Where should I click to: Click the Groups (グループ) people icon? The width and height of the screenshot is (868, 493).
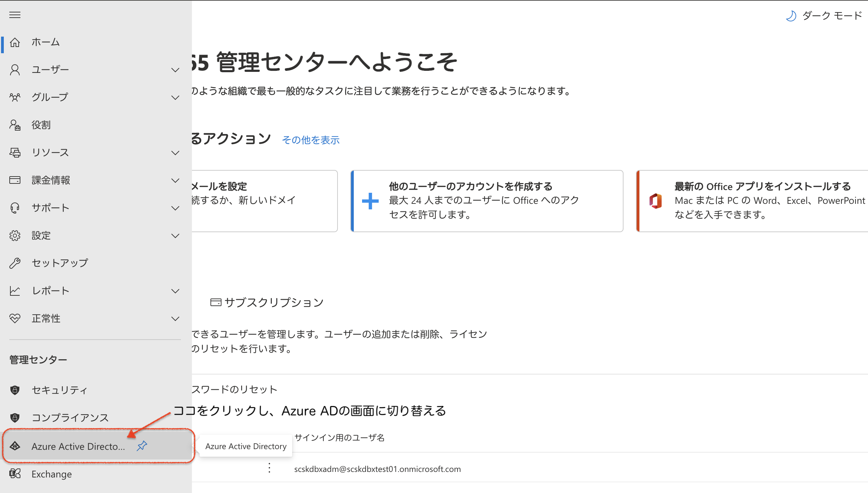coord(15,97)
